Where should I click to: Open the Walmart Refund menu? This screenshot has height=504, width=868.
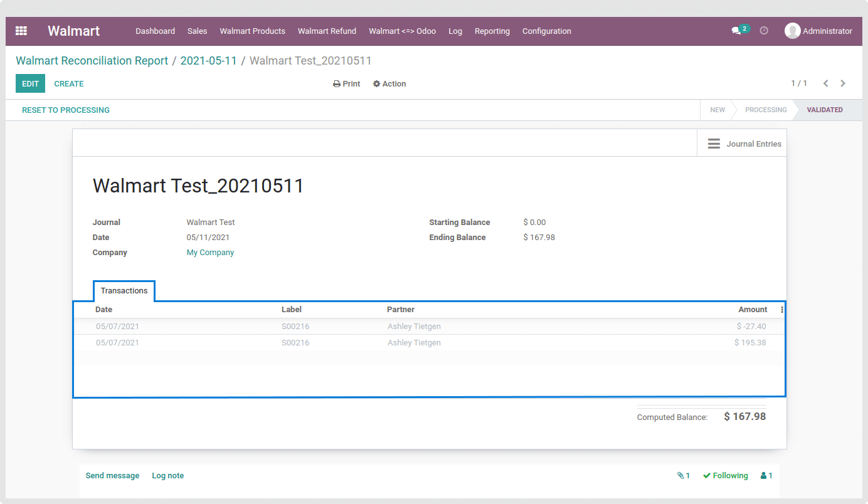327,31
